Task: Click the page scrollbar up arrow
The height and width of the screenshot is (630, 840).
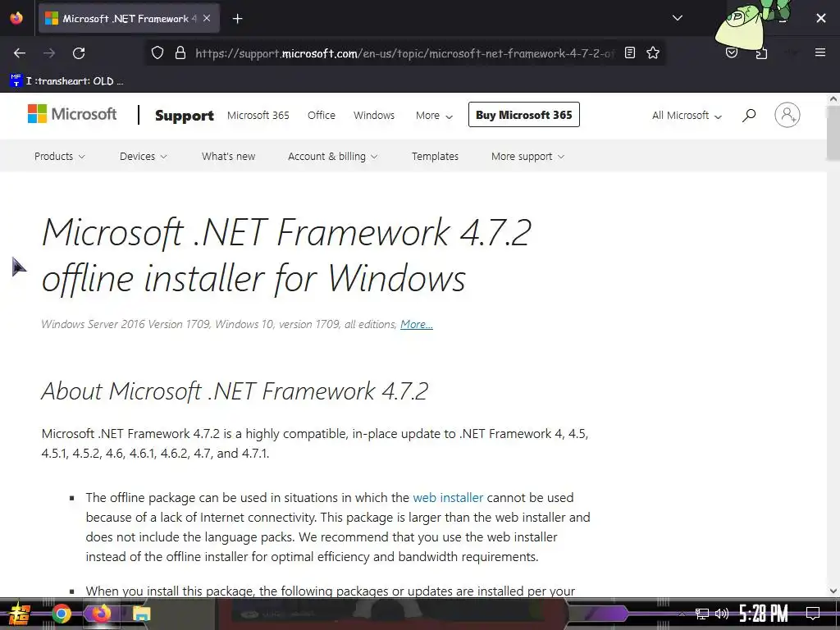Action: point(833,99)
